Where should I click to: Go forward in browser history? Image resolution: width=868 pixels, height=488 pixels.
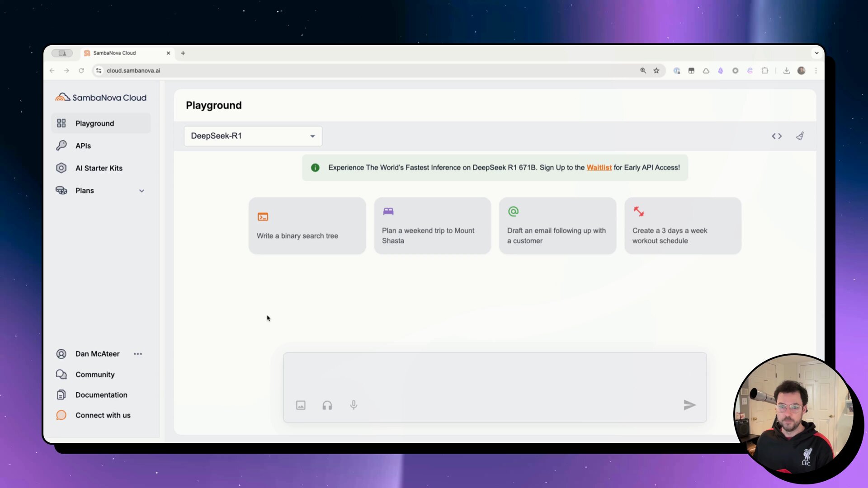click(66, 70)
